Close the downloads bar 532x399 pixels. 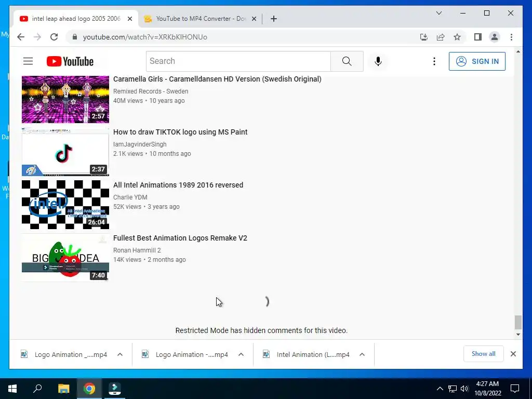(513, 354)
